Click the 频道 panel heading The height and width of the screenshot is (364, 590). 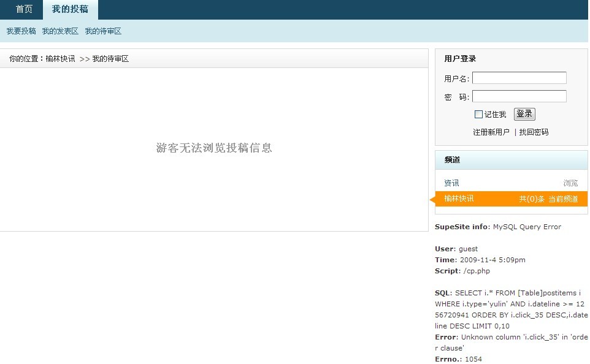pos(452,160)
